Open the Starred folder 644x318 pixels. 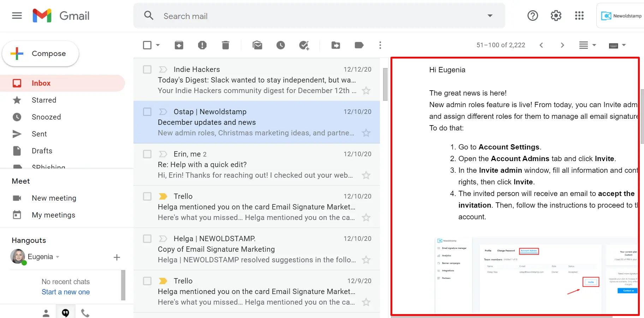[62, 100]
